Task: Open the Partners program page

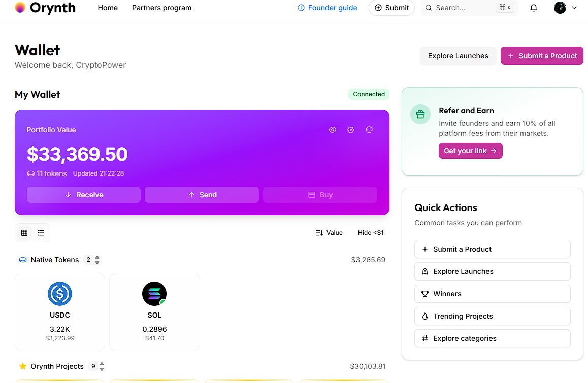Action: [x=161, y=8]
